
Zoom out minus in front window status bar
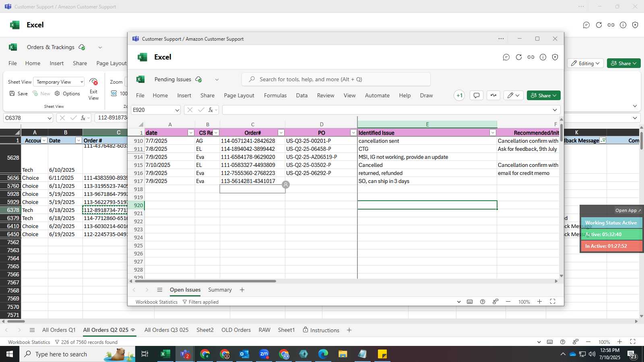508,302
